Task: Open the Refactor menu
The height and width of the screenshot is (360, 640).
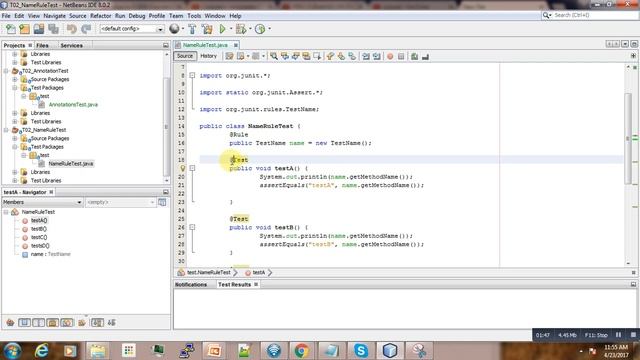Action: click(100, 16)
